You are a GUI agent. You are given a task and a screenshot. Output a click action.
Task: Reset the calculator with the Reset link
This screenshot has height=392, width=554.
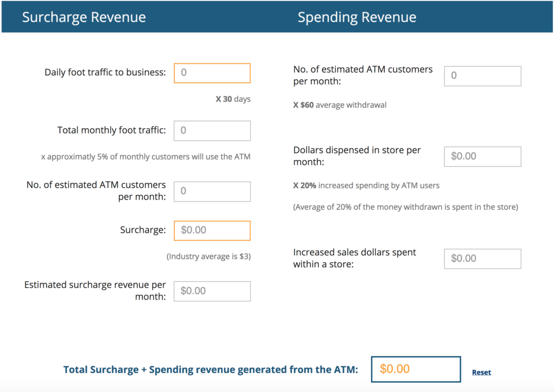tap(481, 372)
